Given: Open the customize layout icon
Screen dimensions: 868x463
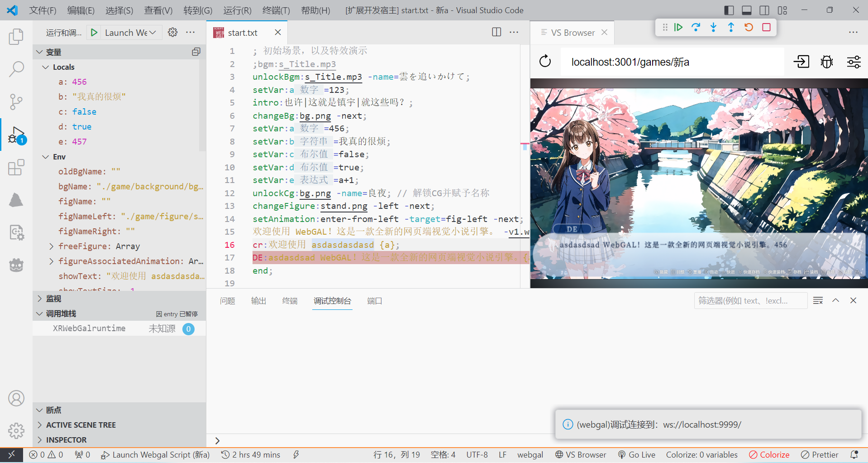Looking at the screenshot, I should click(x=782, y=10).
